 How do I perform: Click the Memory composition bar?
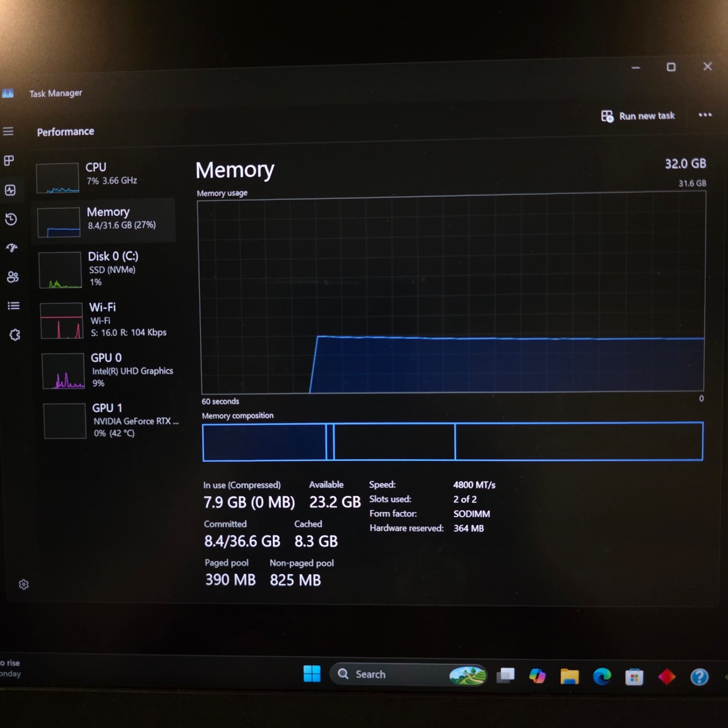453,441
